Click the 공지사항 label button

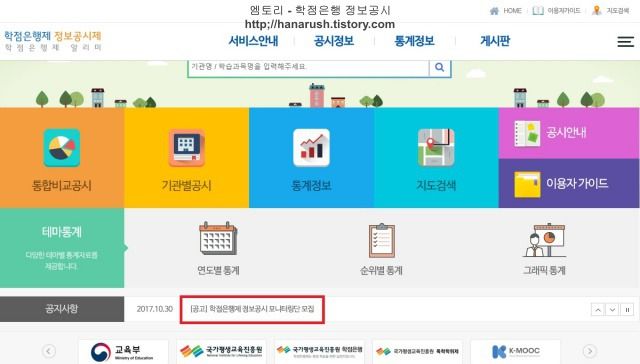(62, 309)
